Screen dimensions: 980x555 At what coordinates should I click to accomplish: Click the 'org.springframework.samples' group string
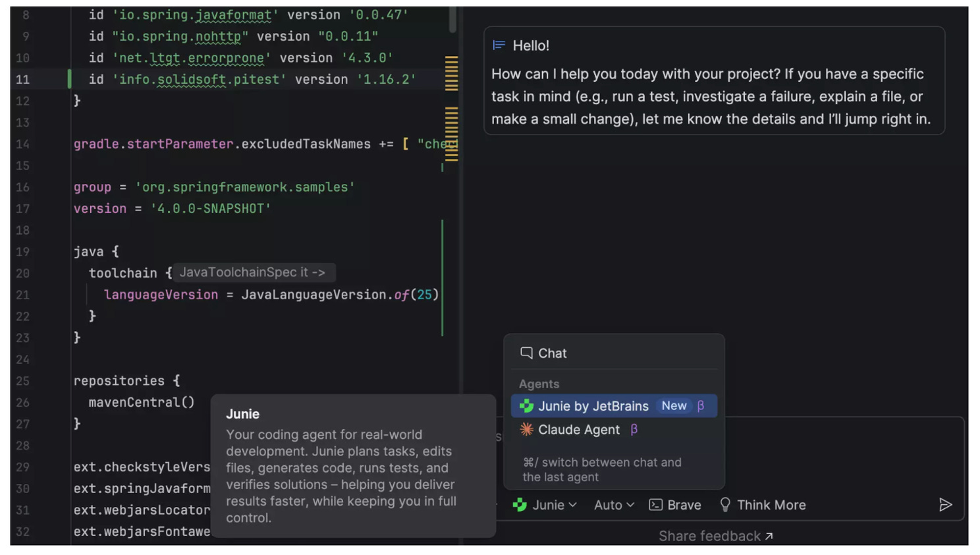tap(245, 187)
